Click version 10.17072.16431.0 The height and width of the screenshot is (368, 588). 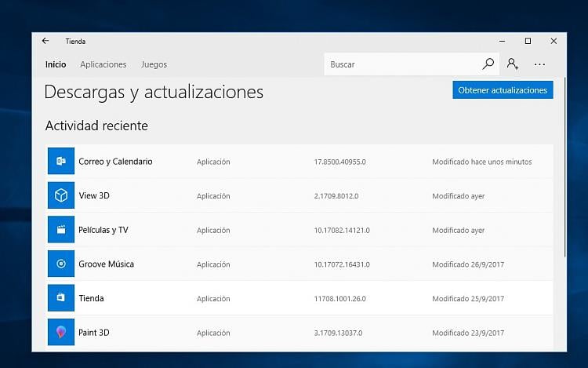pyautogui.click(x=342, y=264)
